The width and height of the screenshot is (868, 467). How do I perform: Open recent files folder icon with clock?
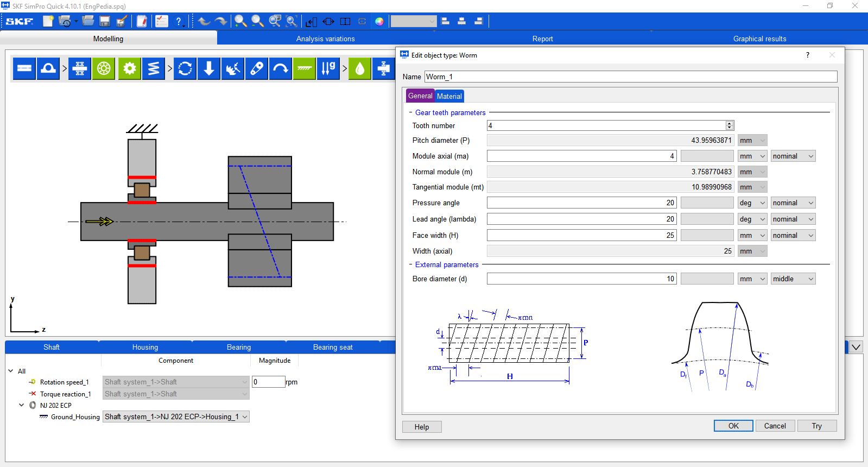pos(65,21)
